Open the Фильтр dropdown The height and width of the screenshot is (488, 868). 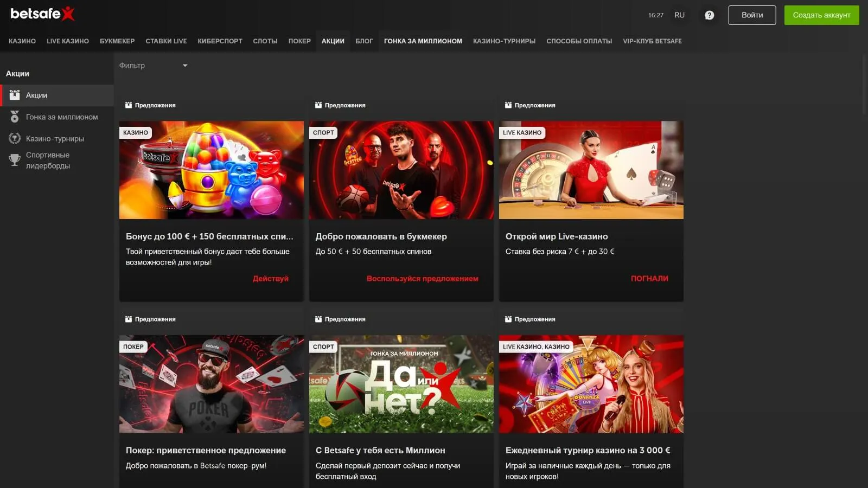tap(154, 66)
